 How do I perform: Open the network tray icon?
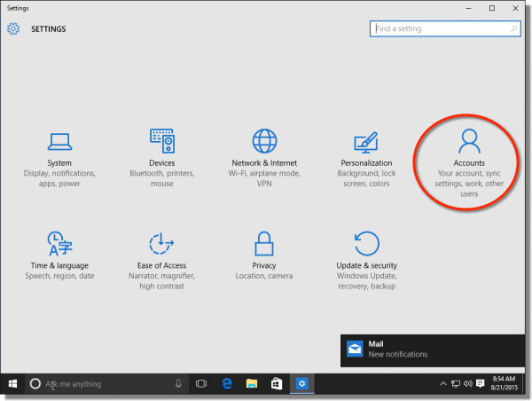click(456, 383)
